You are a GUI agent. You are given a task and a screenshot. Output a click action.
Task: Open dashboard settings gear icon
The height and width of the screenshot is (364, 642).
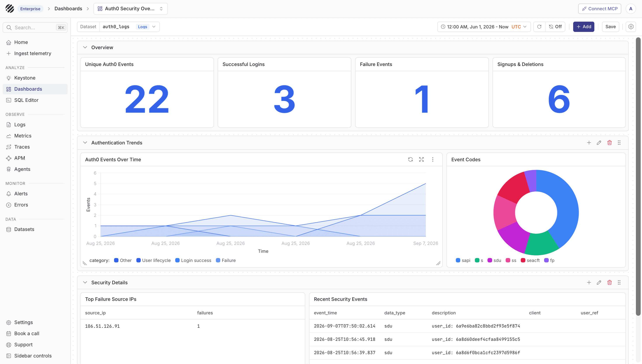click(631, 27)
